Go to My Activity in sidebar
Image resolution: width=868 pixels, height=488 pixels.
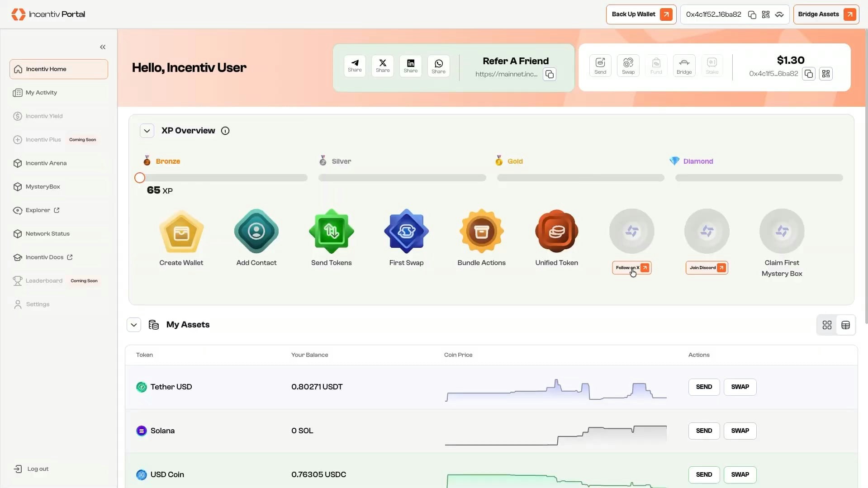41,92
